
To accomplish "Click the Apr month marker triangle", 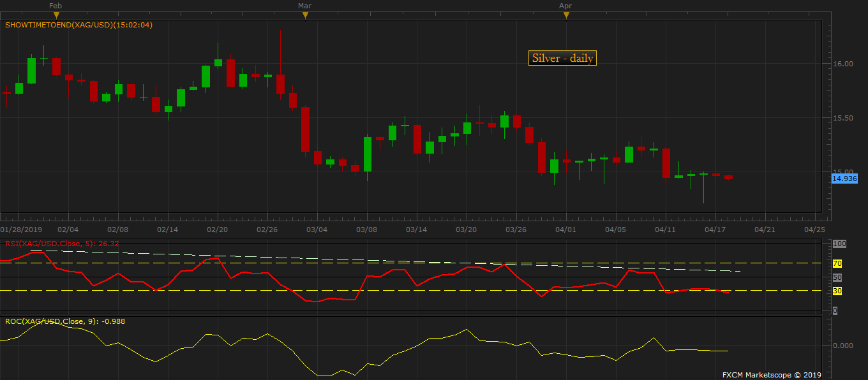I will click(566, 15).
